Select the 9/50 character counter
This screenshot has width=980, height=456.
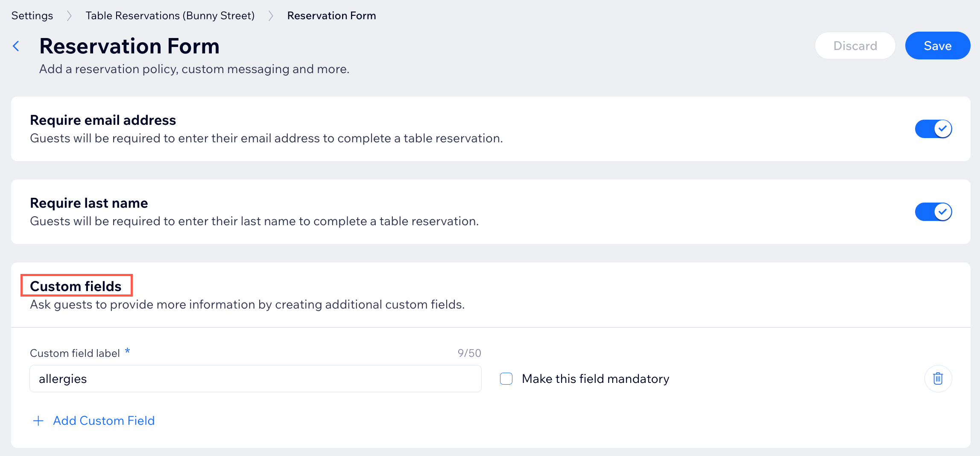tap(469, 353)
